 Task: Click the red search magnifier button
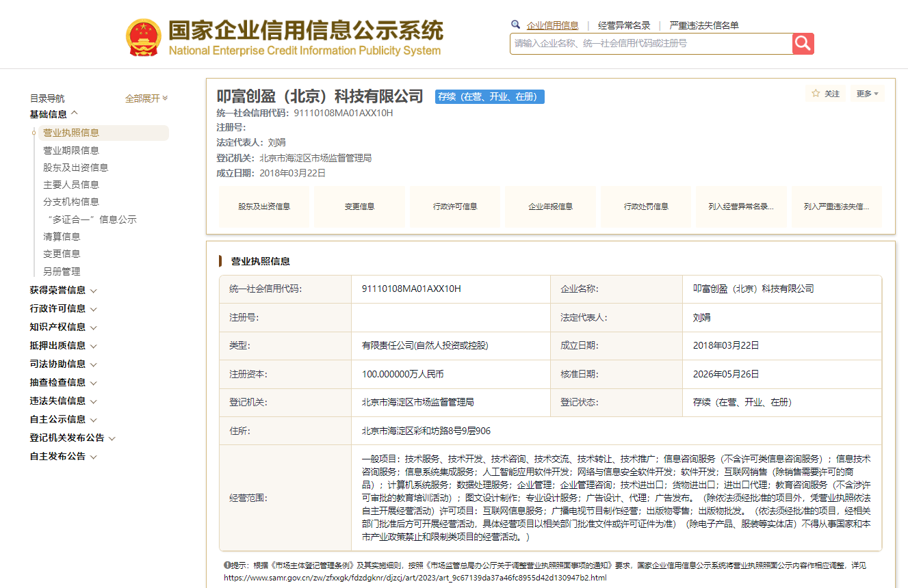pyautogui.click(x=803, y=44)
